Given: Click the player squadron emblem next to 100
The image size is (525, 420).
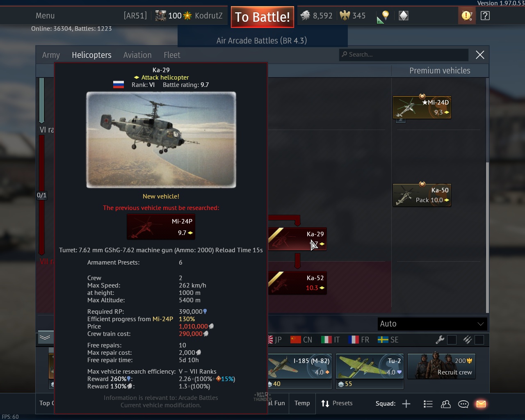Looking at the screenshot, I should click(x=161, y=16).
